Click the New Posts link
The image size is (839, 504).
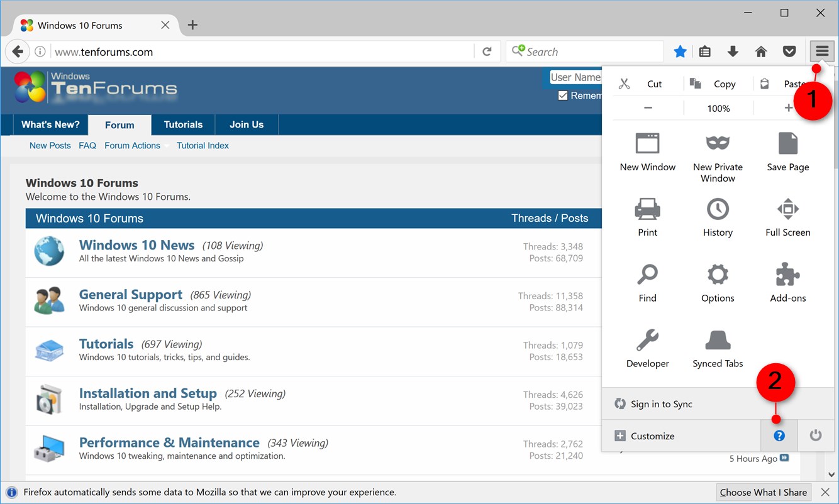[x=50, y=145]
